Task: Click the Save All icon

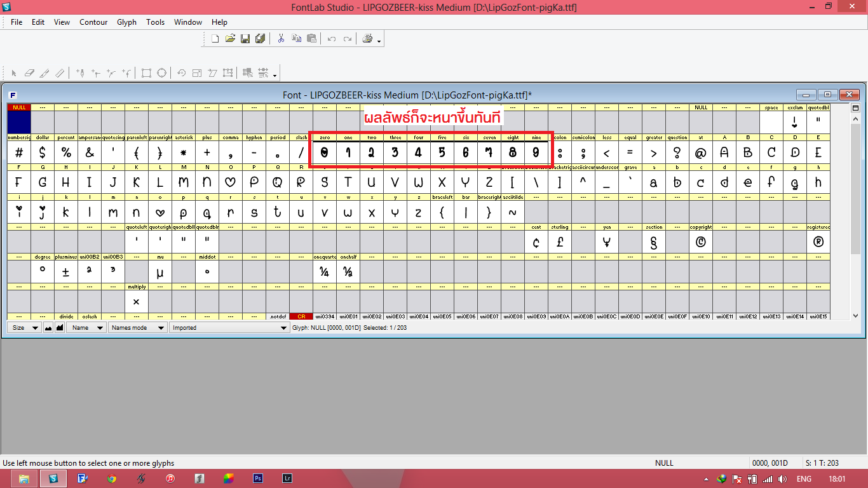Action: (259, 39)
